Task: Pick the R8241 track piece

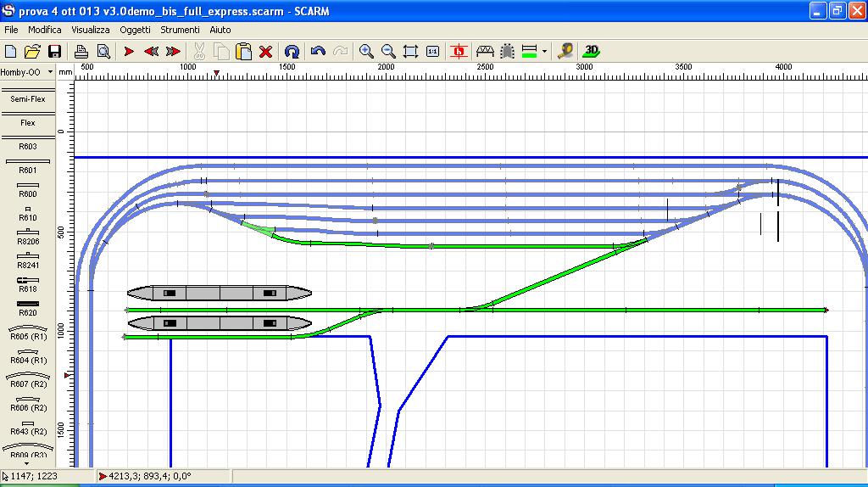Action: tap(28, 261)
